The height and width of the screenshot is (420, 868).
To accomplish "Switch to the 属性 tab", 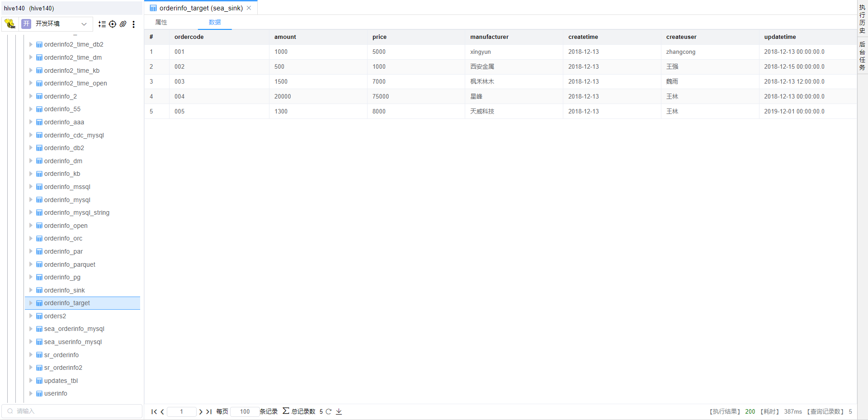I will click(161, 22).
